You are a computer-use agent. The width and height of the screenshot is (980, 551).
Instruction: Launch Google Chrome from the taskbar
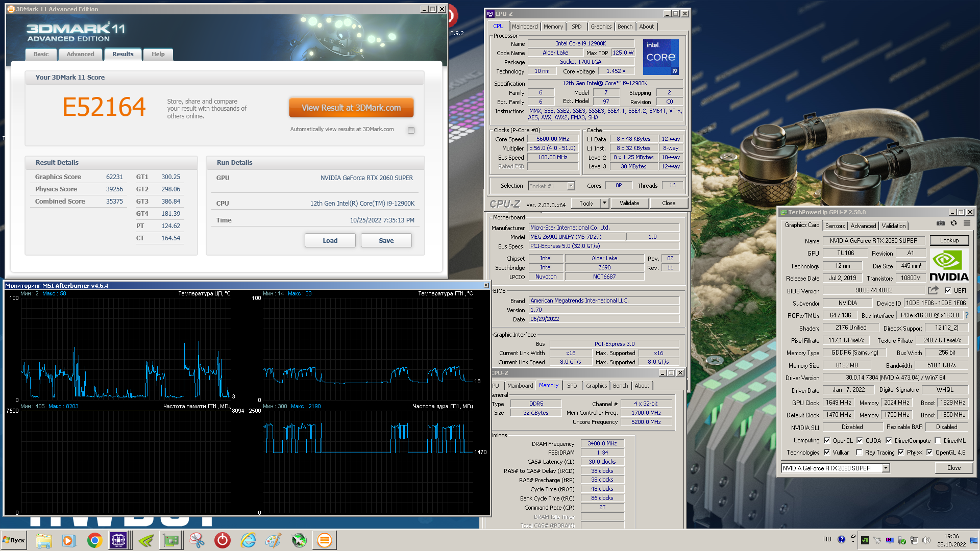(94, 540)
